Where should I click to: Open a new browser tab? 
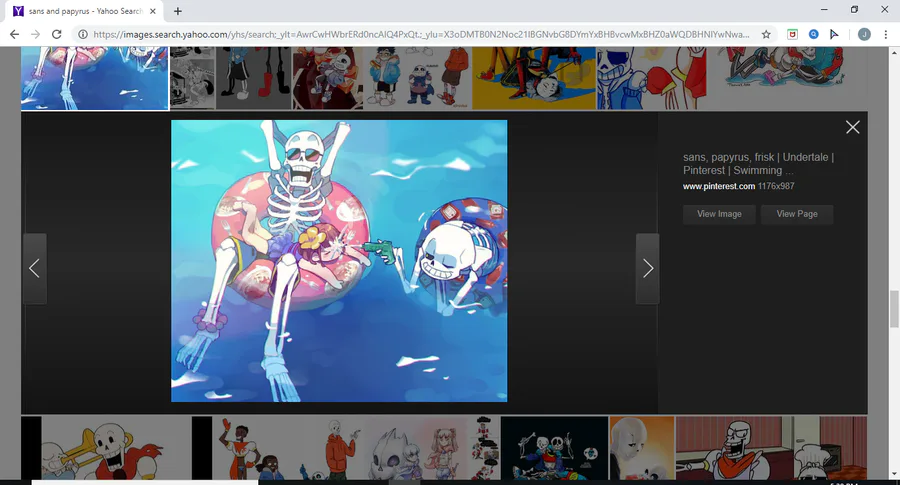(x=178, y=11)
